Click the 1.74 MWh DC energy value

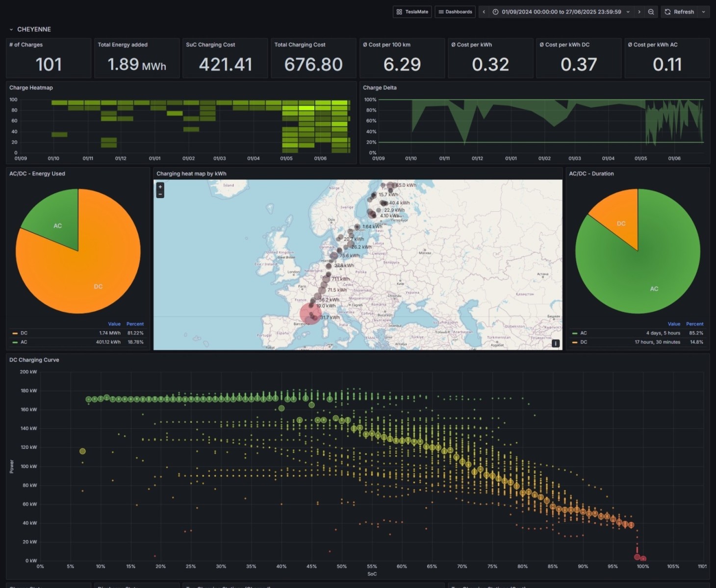click(110, 333)
